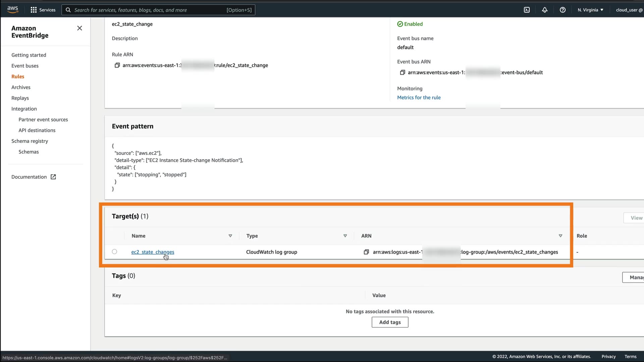Sort targets by ARN column arrow
Image resolution: width=644 pixels, height=362 pixels.
tap(560, 236)
